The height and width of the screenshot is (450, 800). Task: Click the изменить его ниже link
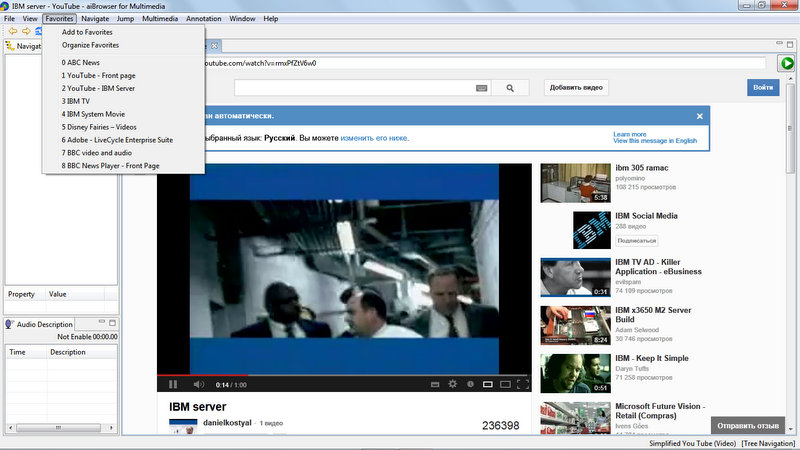pos(374,138)
